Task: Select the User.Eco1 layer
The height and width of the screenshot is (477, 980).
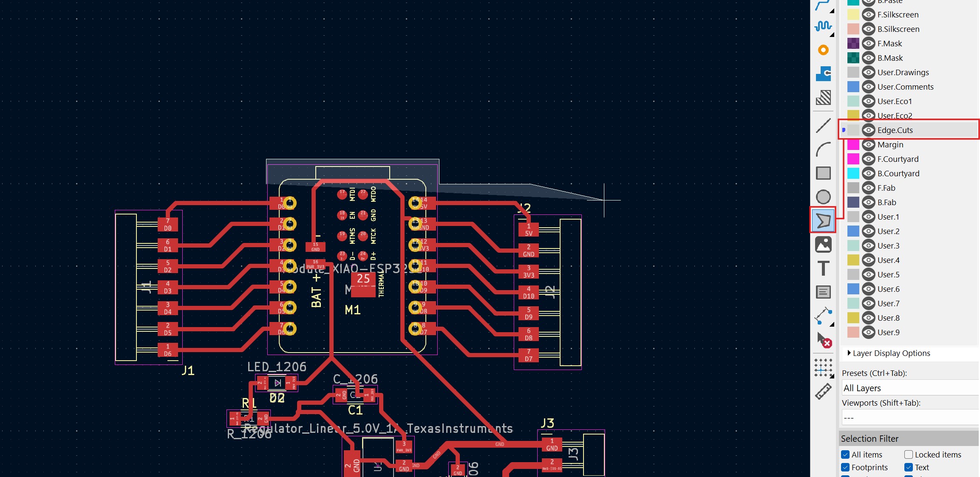Action: (895, 101)
